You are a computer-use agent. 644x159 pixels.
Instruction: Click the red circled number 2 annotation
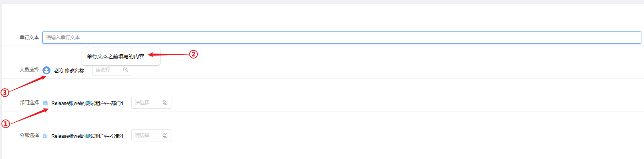click(x=193, y=54)
